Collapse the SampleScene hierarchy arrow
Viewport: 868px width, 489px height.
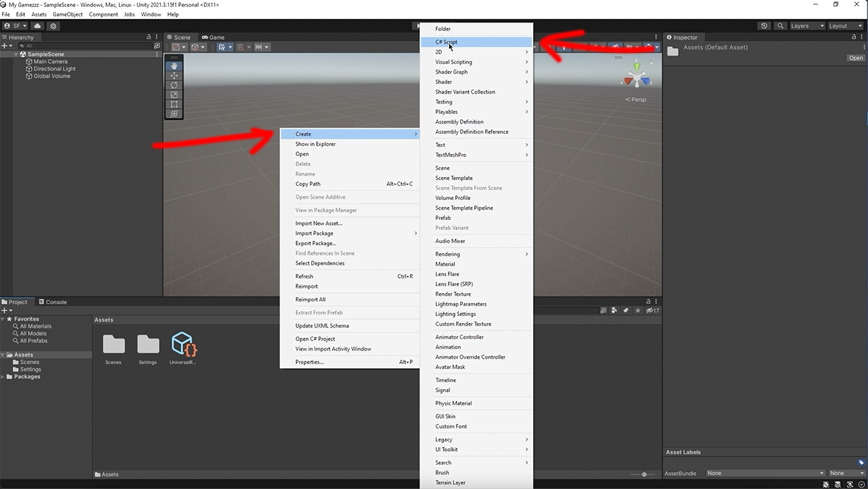tap(16, 54)
